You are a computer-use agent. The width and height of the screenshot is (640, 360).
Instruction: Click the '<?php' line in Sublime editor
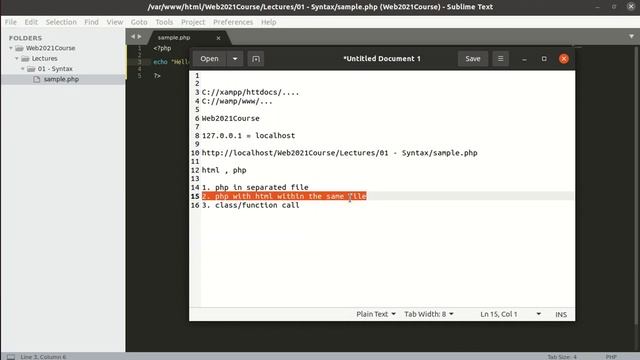point(162,48)
